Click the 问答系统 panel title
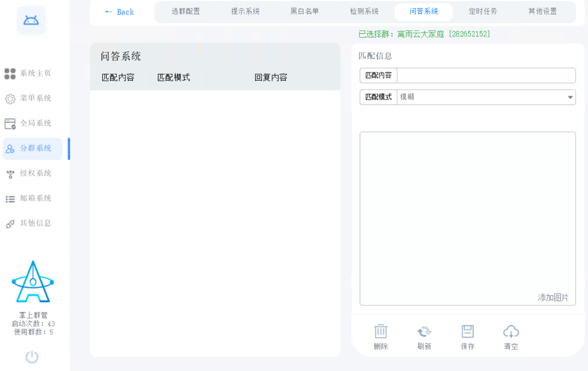 pyautogui.click(x=121, y=56)
